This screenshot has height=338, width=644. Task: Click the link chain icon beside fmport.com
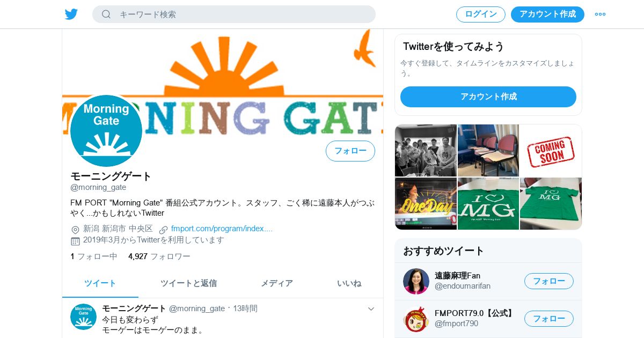tap(164, 230)
